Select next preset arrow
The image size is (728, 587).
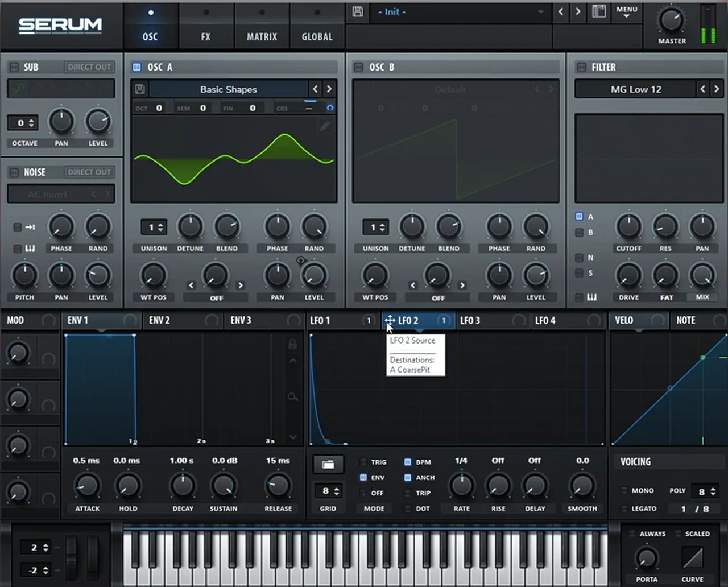tap(578, 12)
